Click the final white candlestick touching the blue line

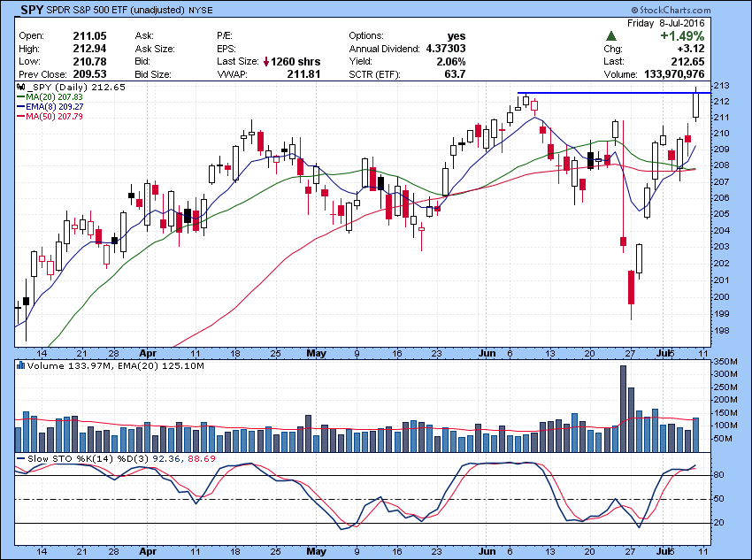tap(696, 104)
